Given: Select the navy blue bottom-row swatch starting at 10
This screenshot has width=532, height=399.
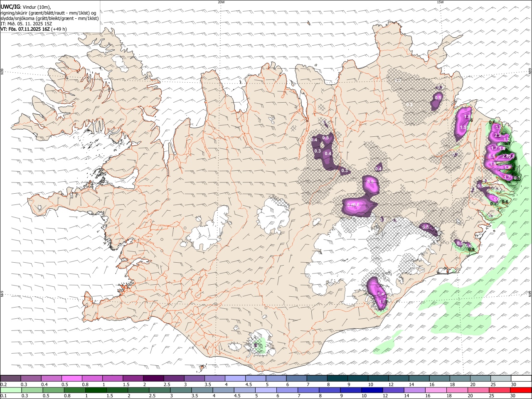Looking at the screenshot, I should [372, 390].
